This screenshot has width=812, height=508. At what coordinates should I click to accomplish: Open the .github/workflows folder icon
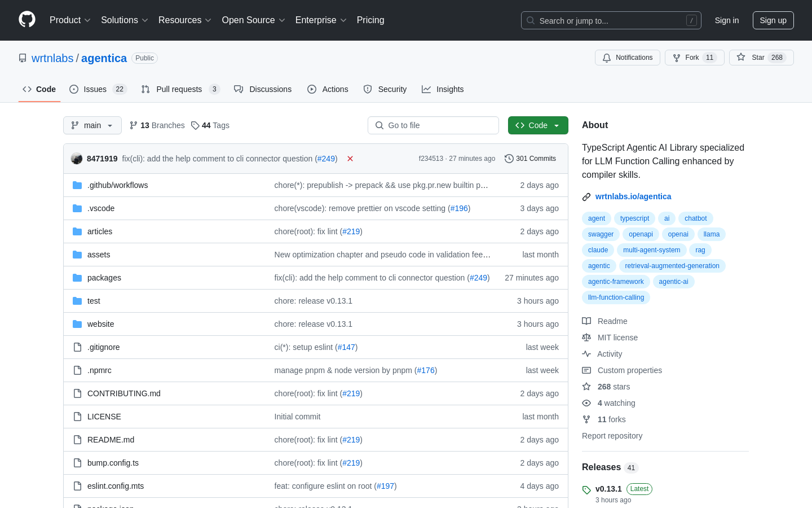click(x=77, y=185)
